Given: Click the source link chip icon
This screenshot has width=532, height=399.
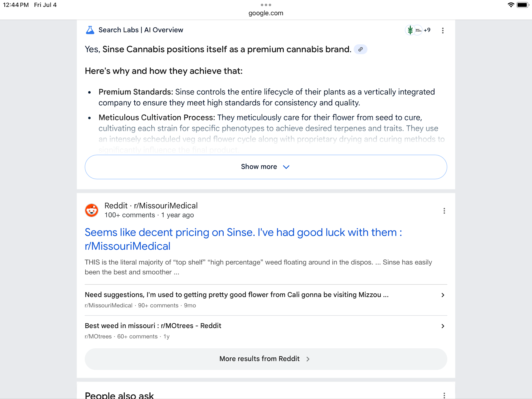Looking at the screenshot, I should (360, 49).
